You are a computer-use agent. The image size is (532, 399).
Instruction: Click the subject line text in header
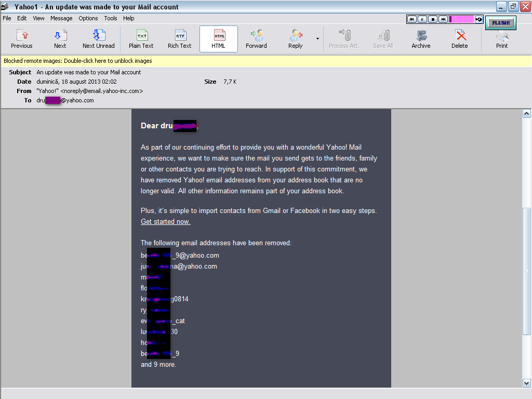pyautogui.click(x=88, y=72)
